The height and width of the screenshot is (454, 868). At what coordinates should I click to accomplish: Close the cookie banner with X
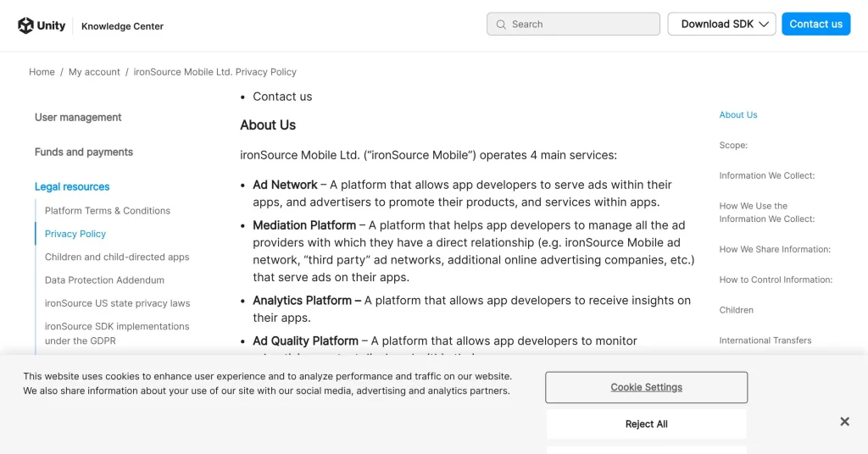[844, 422]
